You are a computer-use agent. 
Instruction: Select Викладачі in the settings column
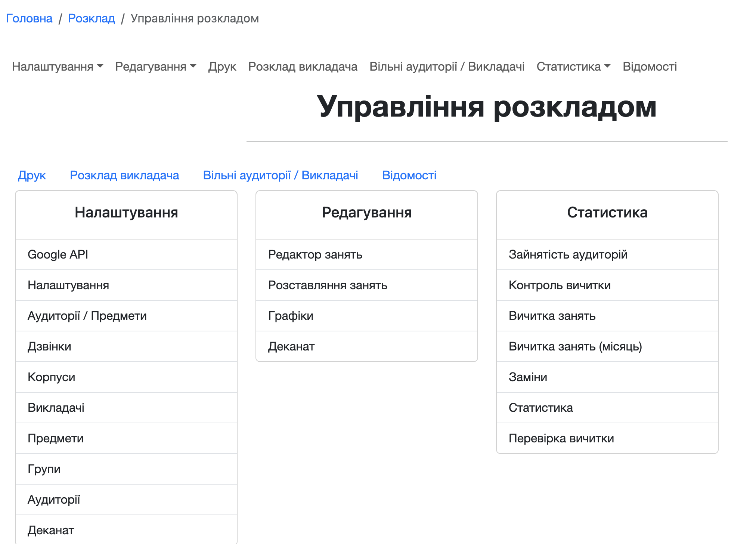coord(56,408)
